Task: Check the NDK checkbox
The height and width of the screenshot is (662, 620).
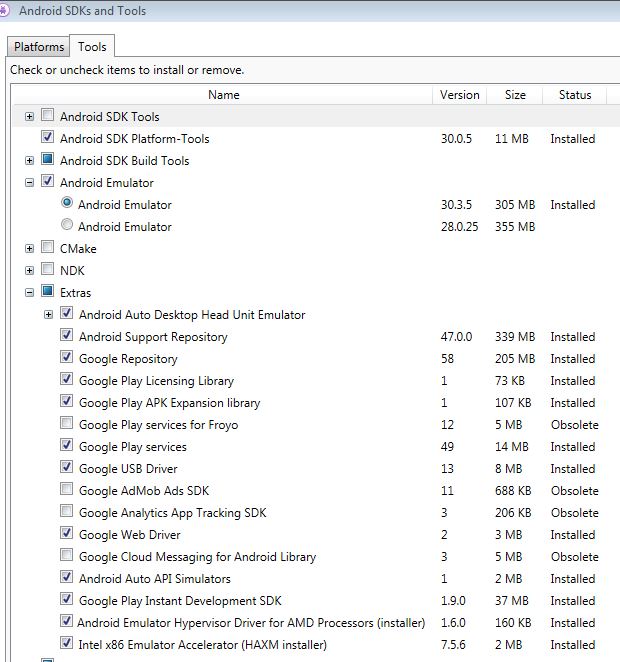Action: [x=47, y=269]
